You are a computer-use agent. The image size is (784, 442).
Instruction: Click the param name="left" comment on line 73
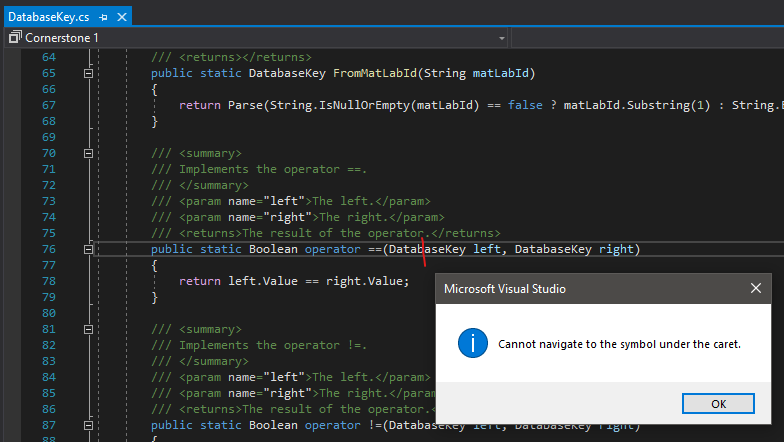290,202
